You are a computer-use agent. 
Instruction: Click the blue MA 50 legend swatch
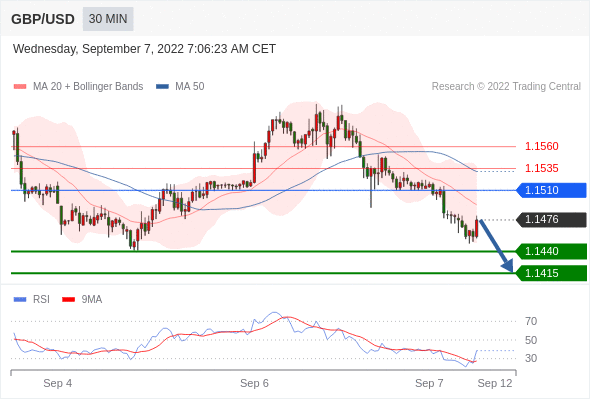[163, 87]
